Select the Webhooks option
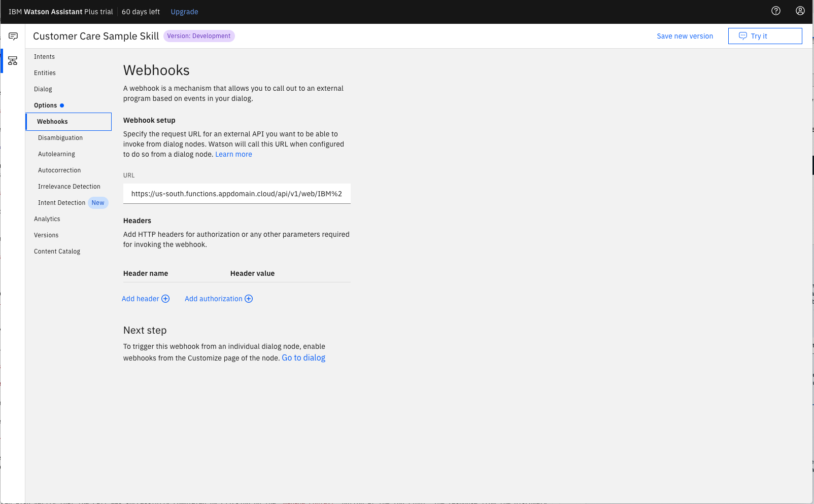Viewport: 814px width, 504px height. click(69, 122)
